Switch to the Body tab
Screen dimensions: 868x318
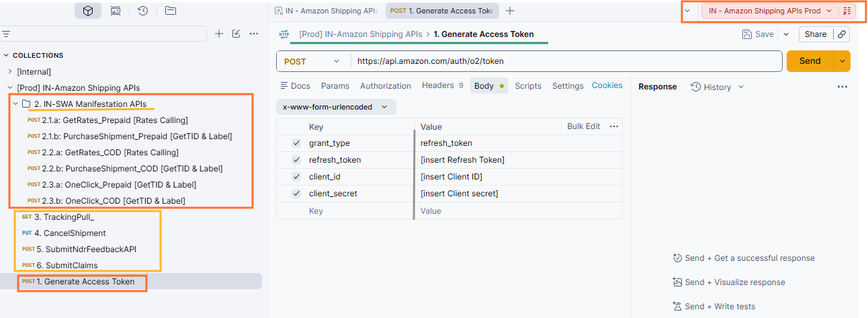(x=490, y=86)
